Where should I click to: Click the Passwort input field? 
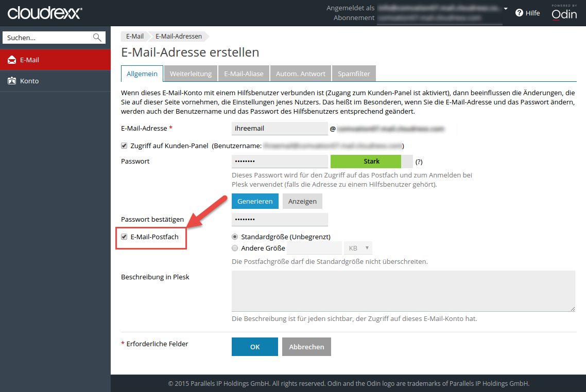280,162
